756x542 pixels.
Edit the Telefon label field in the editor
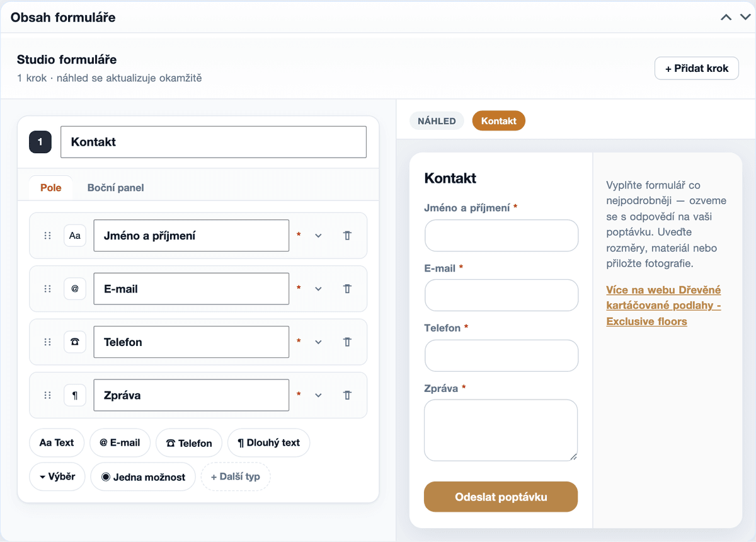pos(192,342)
